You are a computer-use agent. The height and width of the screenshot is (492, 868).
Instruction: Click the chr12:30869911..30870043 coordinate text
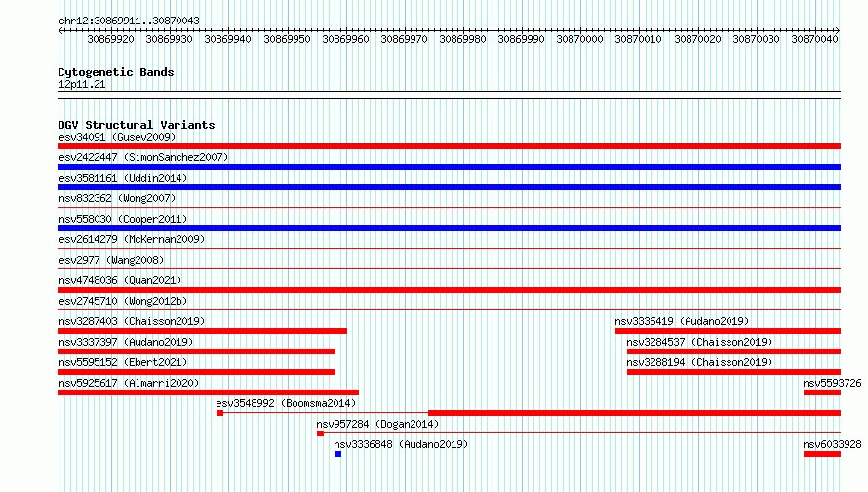coord(129,20)
